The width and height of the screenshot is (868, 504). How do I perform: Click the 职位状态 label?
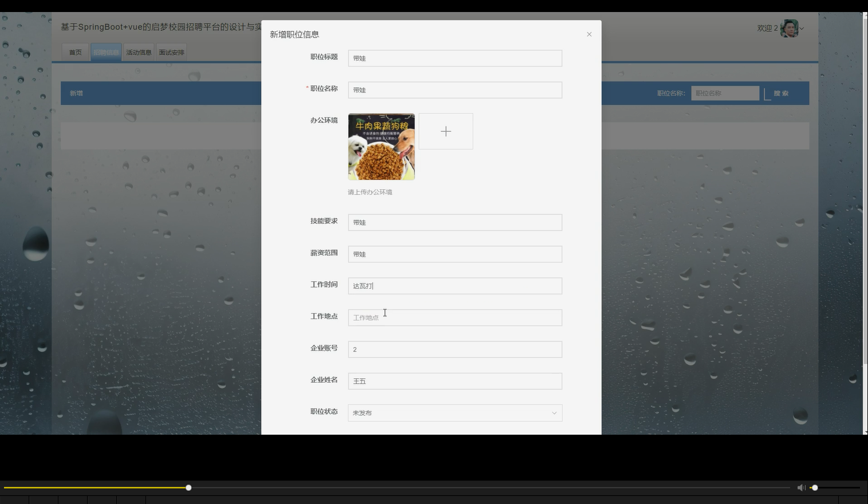pyautogui.click(x=324, y=412)
